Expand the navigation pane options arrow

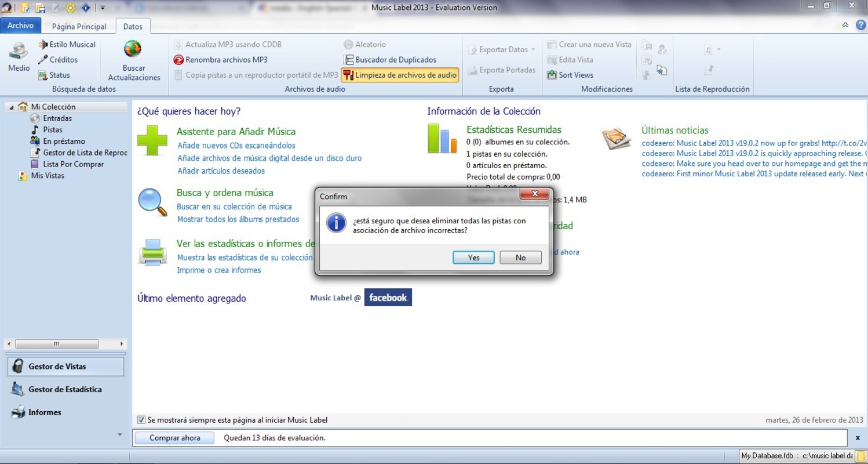click(x=120, y=434)
